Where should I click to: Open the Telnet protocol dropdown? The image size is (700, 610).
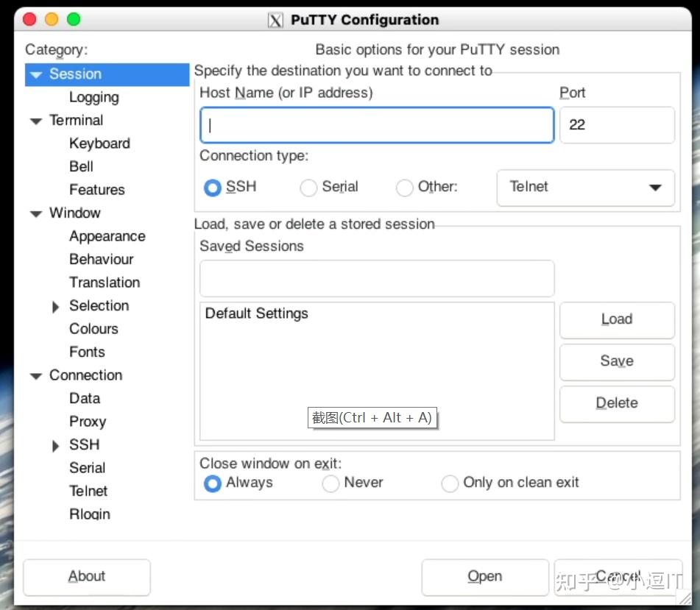[585, 188]
